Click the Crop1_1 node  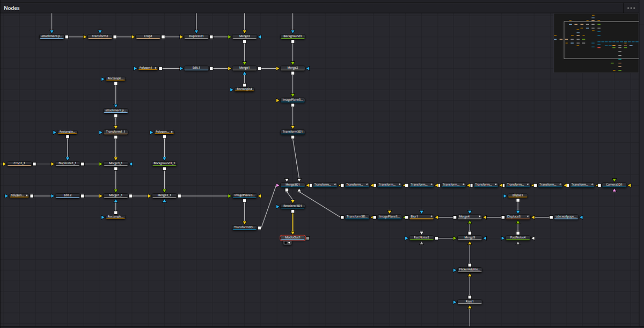click(x=19, y=164)
